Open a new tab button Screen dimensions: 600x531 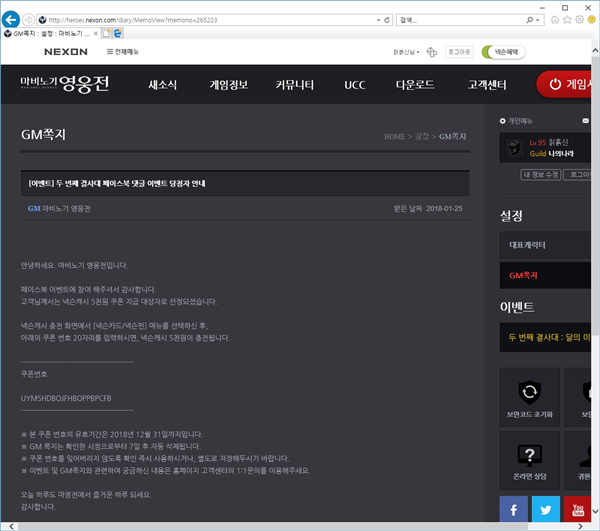(x=106, y=34)
